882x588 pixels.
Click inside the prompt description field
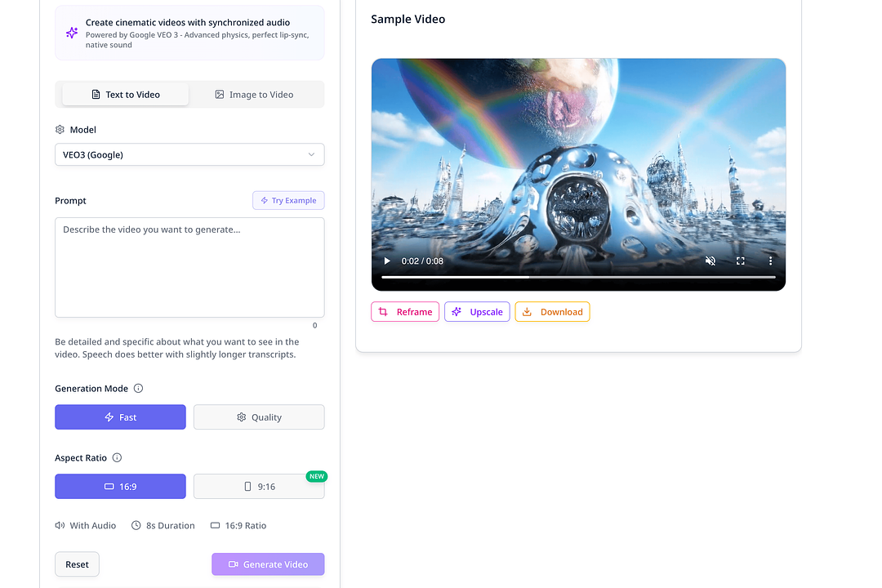pyautogui.click(x=189, y=267)
